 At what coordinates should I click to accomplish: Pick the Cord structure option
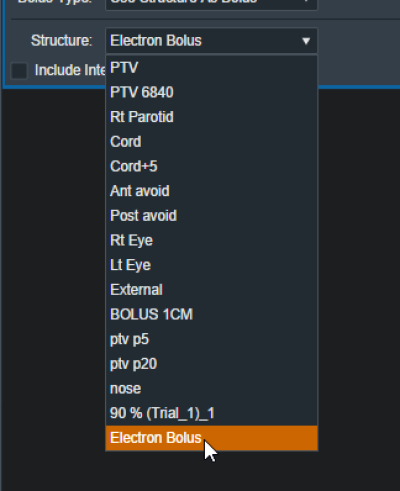pyautogui.click(x=212, y=142)
